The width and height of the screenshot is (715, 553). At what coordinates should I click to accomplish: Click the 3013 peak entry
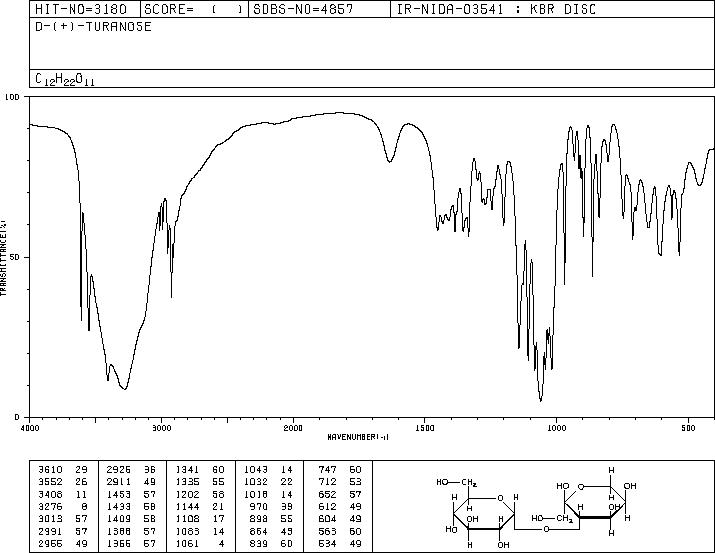[x=62, y=519]
